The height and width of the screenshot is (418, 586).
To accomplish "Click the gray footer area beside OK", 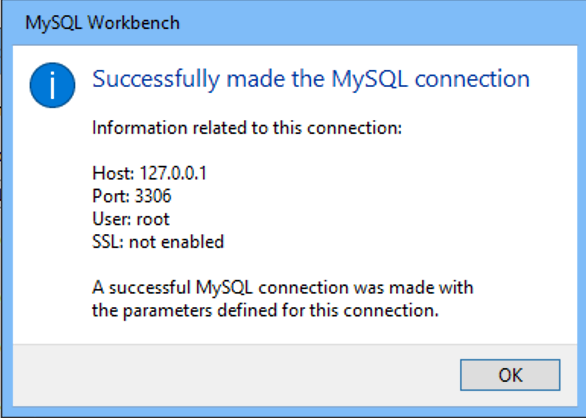I will click(235, 375).
